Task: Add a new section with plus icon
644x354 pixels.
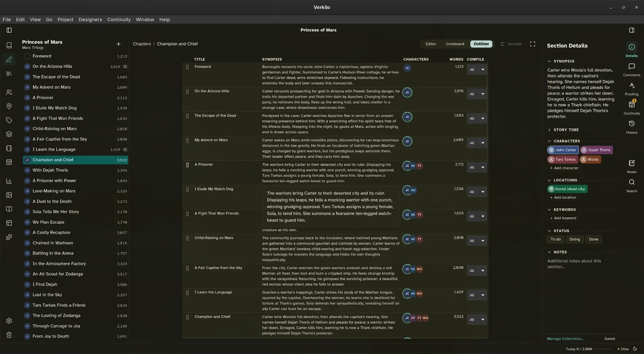Action: [x=118, y=44]
